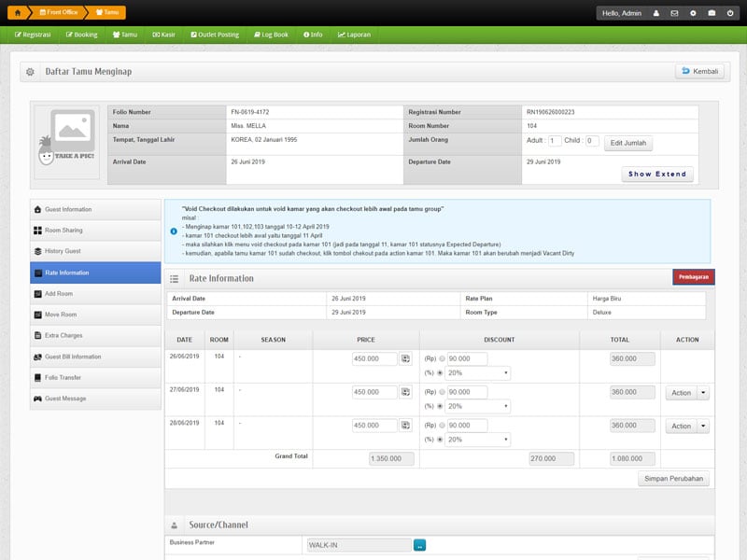Click the Adult count input field
The height and width of the screenshot is (560, 747).
tap(555, 141)
